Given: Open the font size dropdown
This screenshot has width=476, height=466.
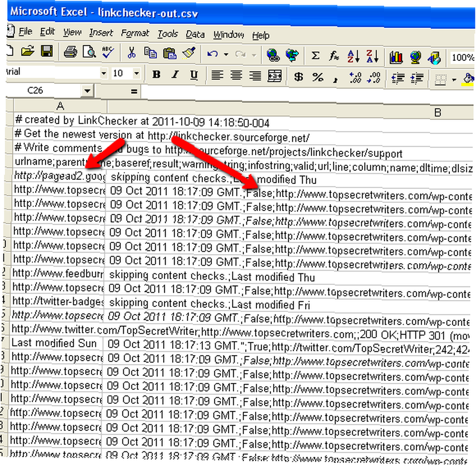Looking at the screenshot, I should pos(136,73).
